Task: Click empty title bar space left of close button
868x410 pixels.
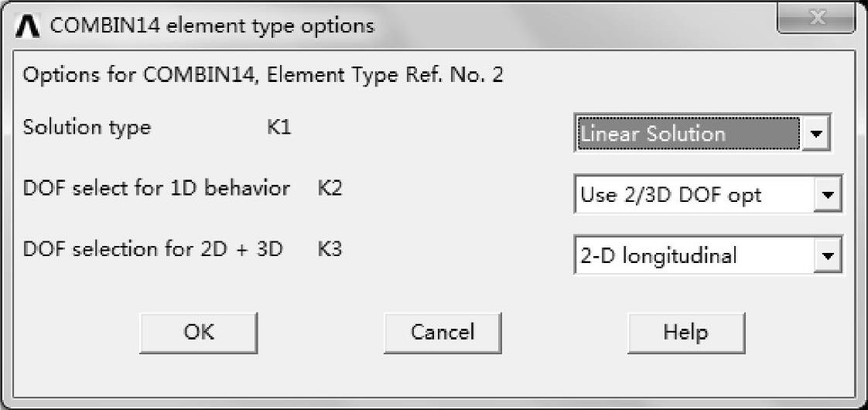Action: pyautogui.click(x=580, y=26)
